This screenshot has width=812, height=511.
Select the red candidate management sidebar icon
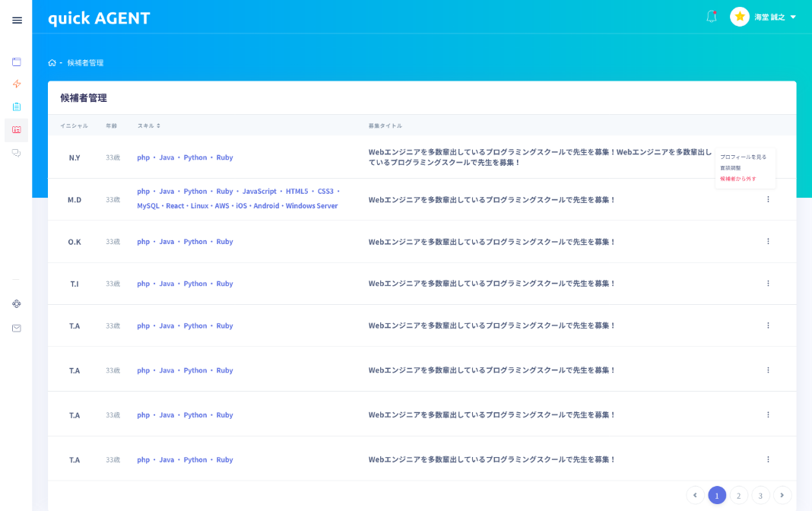click(17, 130)
